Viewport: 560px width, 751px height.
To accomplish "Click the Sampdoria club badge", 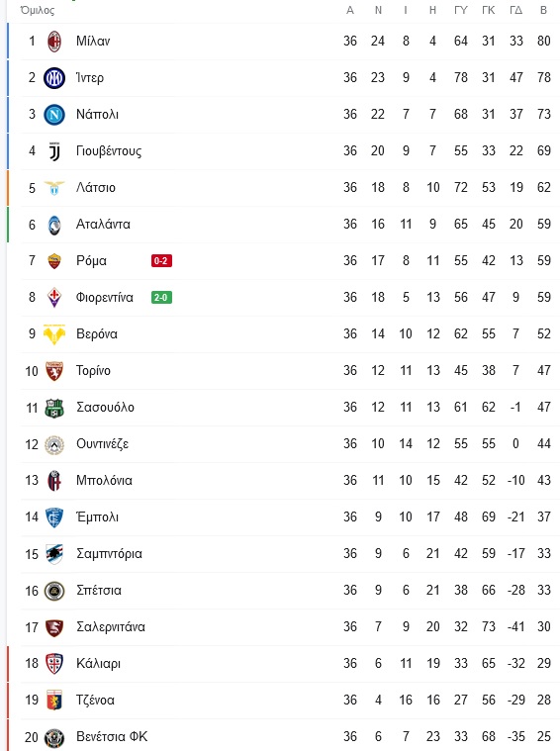I will [54, 554].
